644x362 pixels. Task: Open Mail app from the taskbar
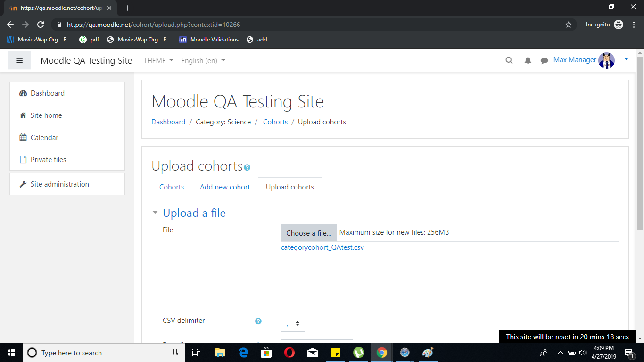[313, 353]
